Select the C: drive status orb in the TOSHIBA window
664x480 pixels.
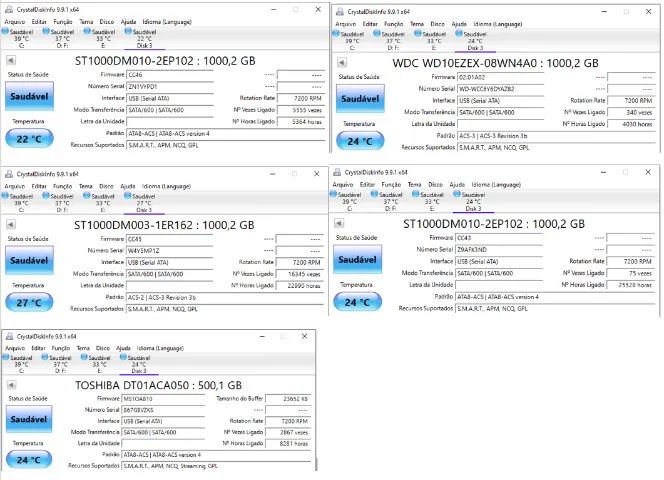tap(6, 357)
